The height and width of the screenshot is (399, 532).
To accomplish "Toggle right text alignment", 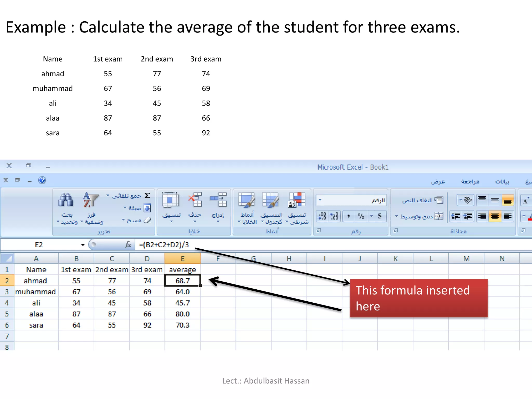I will click(x=482, y=216).
